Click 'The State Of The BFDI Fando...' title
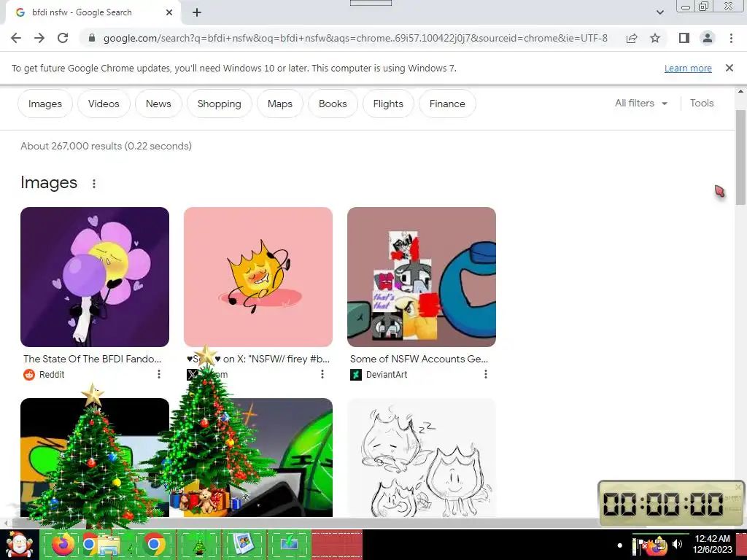The height and width of the screenshot is (560, 747). (x=93, y=359)
